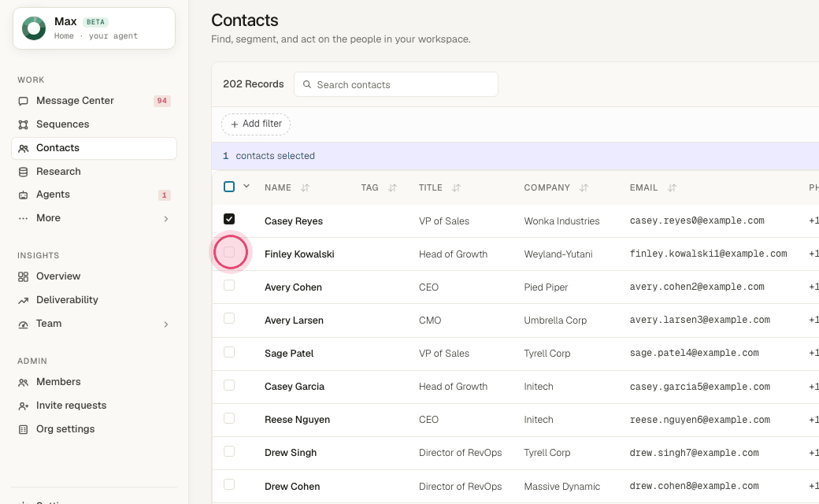The height and width of the screenshot is (504, 819).
Task: Sort by TITLE column arrows icon
Action: [456, 187]
